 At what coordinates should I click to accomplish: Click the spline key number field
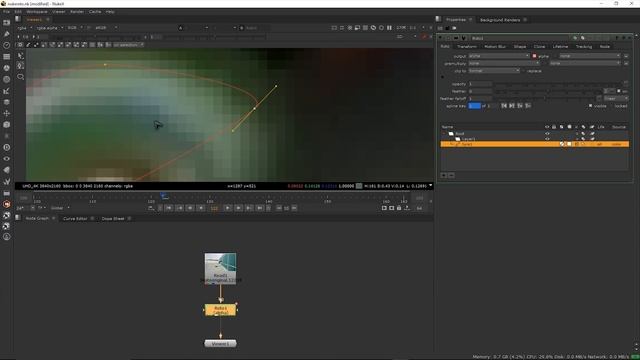[474, 106]
